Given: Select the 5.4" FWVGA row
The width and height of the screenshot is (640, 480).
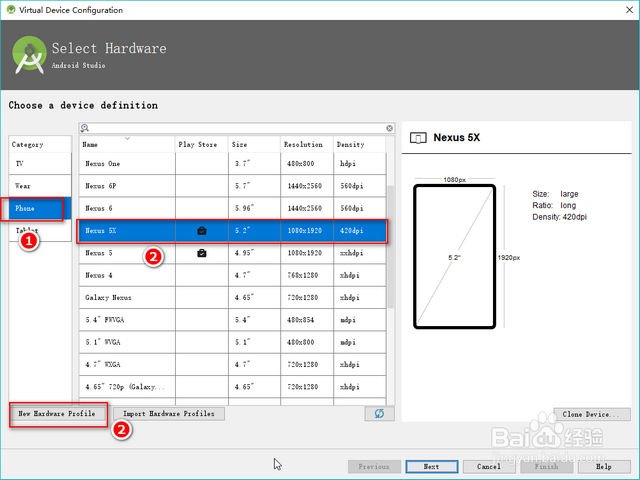Looking at the screenshot, I should 232,320.
